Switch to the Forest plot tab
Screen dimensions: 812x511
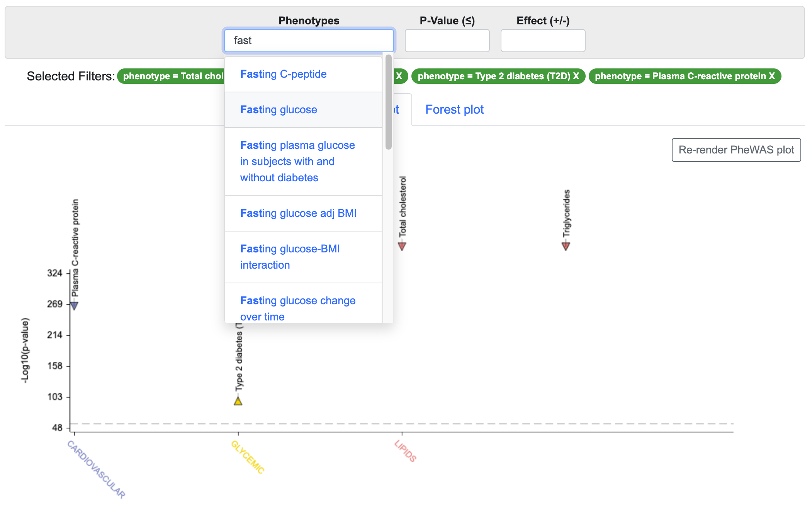(454, 110)
